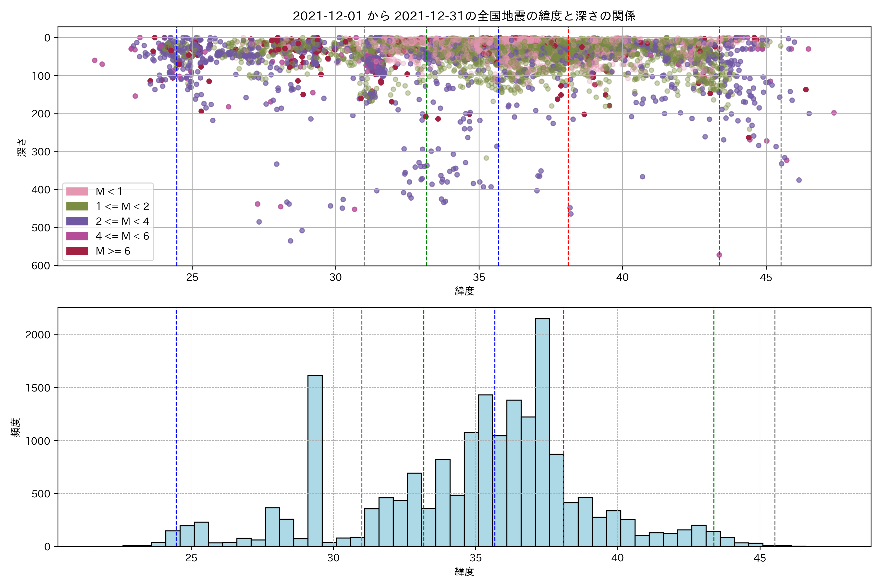The width and height of the screenshot is (882, 588).
Task: Click the magenta 4 <= M < 6 legend swatch
Action: coord(77,236)
